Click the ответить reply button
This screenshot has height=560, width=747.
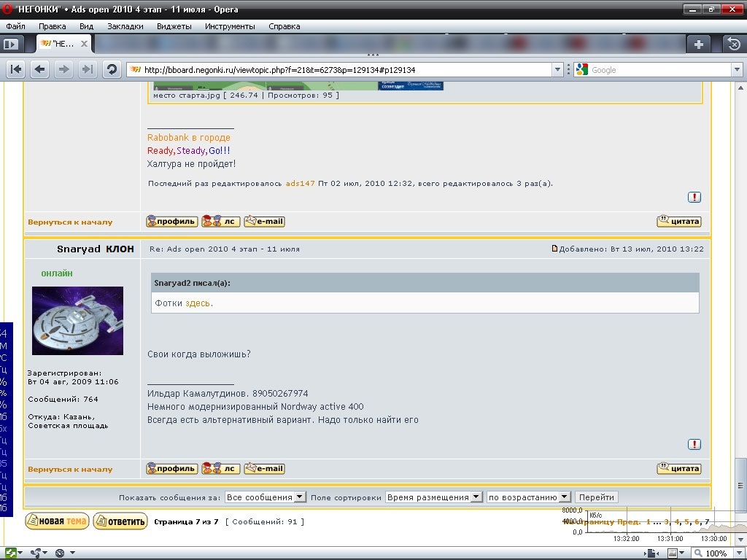pos(120,521)
